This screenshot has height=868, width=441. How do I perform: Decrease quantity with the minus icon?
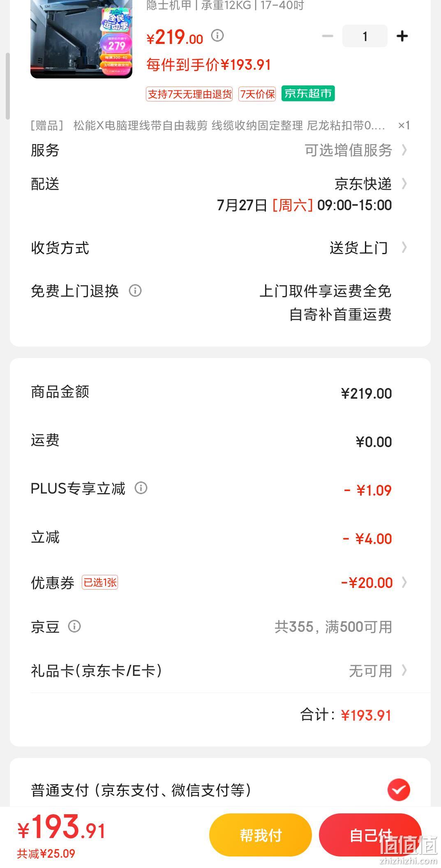point(328,36)
